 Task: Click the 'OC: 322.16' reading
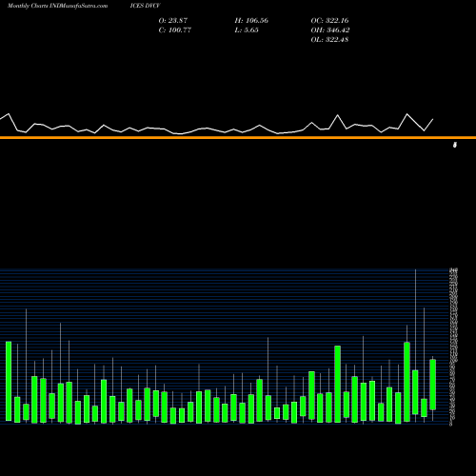[329, 21]
